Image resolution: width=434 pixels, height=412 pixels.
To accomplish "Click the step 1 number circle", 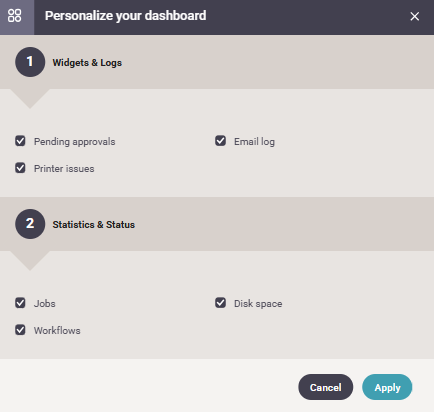I will click(x=30, y=62).
